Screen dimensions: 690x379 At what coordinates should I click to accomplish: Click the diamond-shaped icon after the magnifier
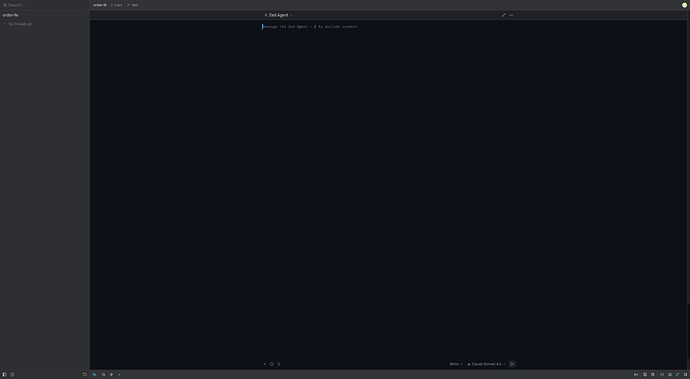(111, 375)
